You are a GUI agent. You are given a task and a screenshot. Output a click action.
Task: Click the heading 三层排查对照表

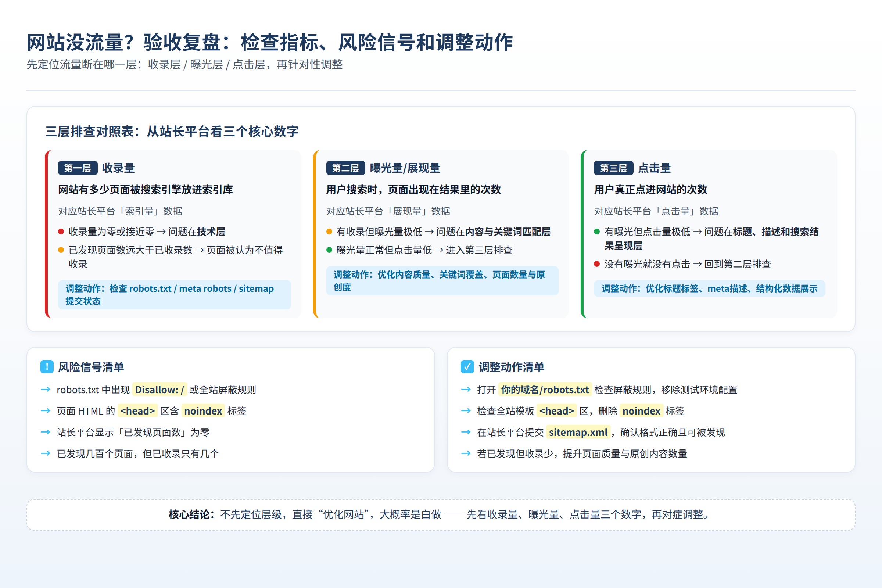click(x=172, y=132)
